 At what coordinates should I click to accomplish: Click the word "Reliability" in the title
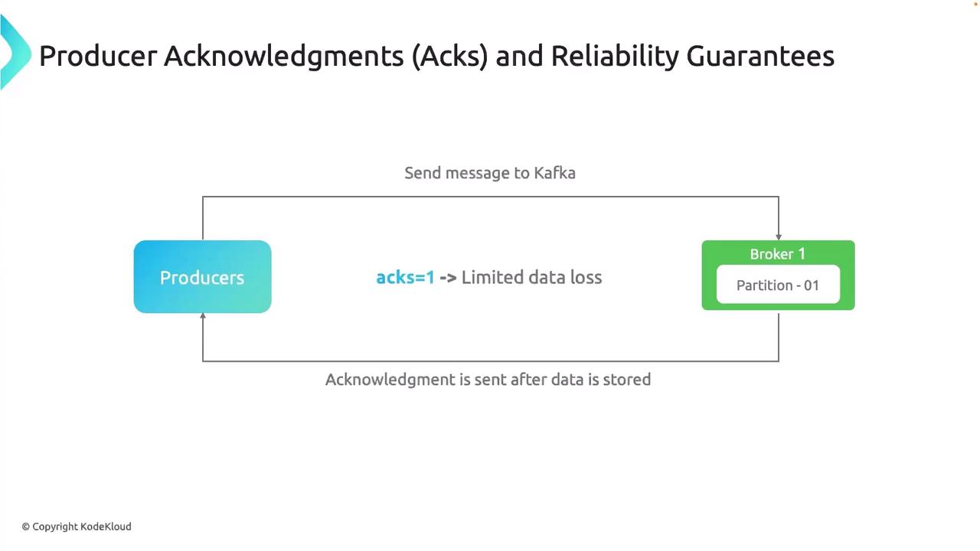pyautogui.click(x=615, y=56)
